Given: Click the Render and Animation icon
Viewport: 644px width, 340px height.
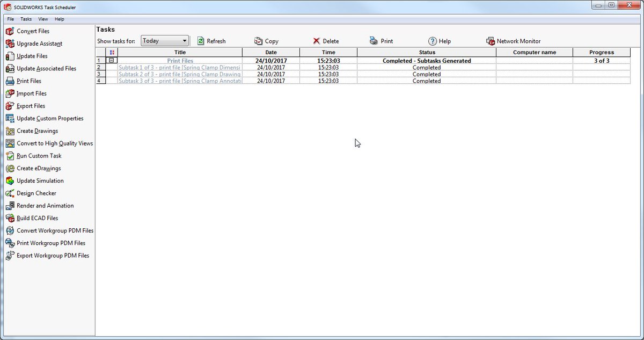Looking at the screenshot, I should (10, 206).
